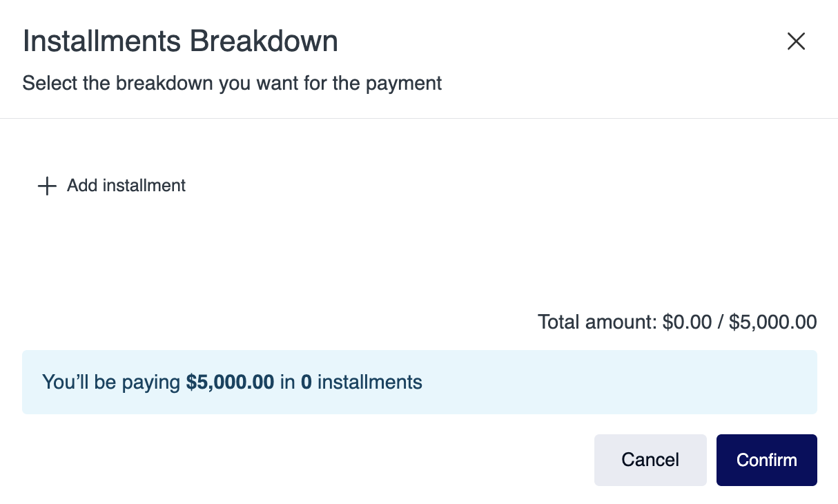
Task: Close the Installments Breakdown dialog
Action: tap(796, 41)
